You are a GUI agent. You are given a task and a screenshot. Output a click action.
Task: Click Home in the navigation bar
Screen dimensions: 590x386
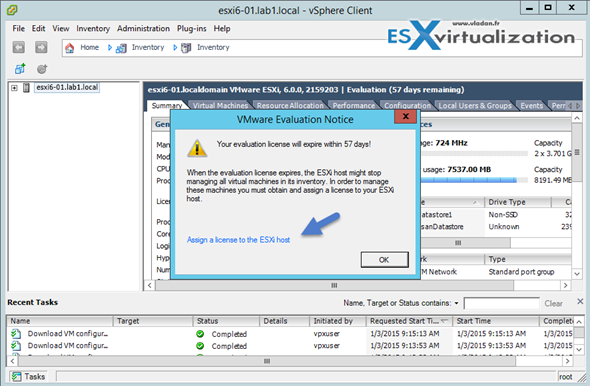click(x=90, y=47)
